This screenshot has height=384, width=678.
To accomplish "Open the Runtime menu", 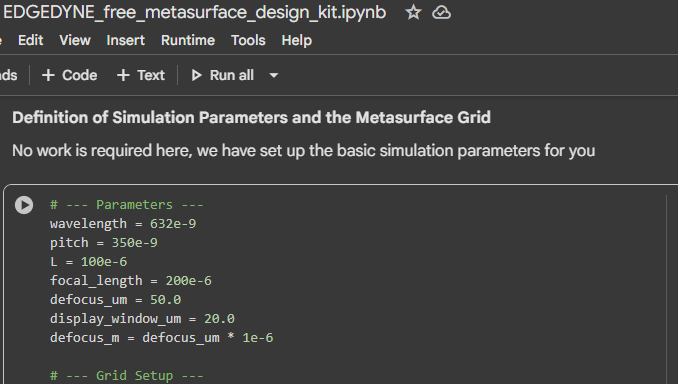I will coord(188,40).
